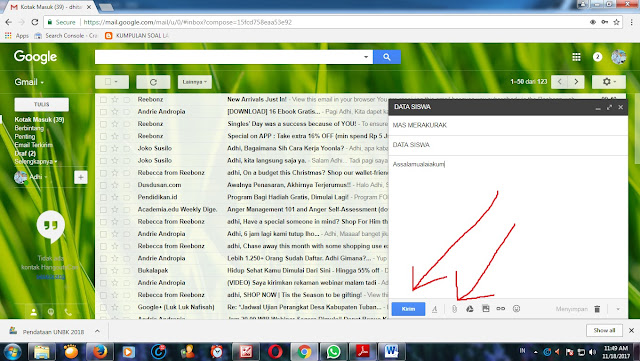Open the Gmail settings gear menu
The height and width of the screenshot is (361, 640).
click(609, 82)
